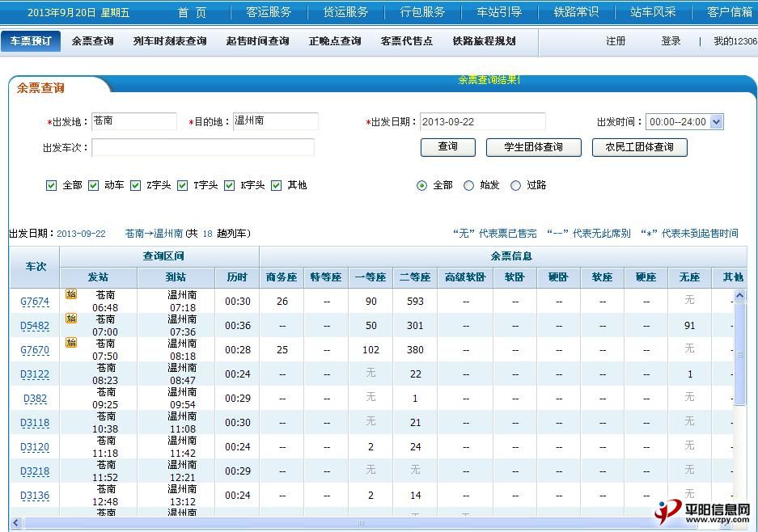Open train G7674 details link
This screenshot has width=758, height=532.
point(35,302)
